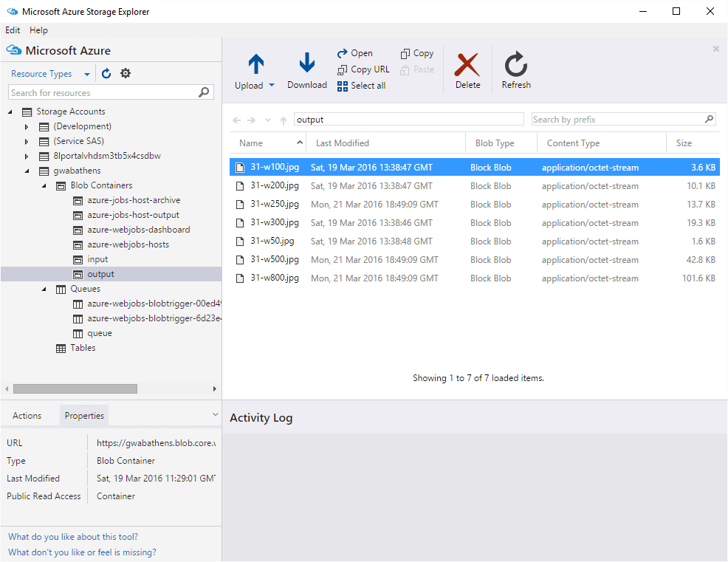Image resolution: width=728 pixels, height=562 pixels.
Task: Click scroll right arrow in tree panel
Action: (x=215, y=388)
